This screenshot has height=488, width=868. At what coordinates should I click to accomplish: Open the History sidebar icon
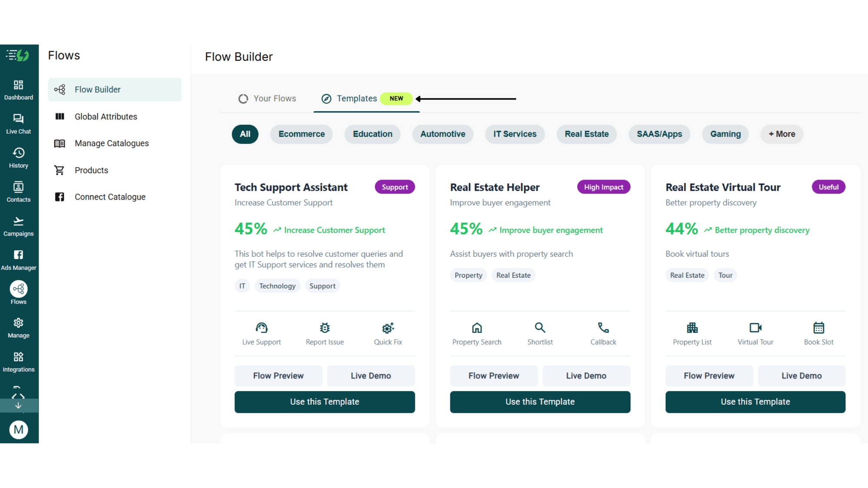click(19, 158)
